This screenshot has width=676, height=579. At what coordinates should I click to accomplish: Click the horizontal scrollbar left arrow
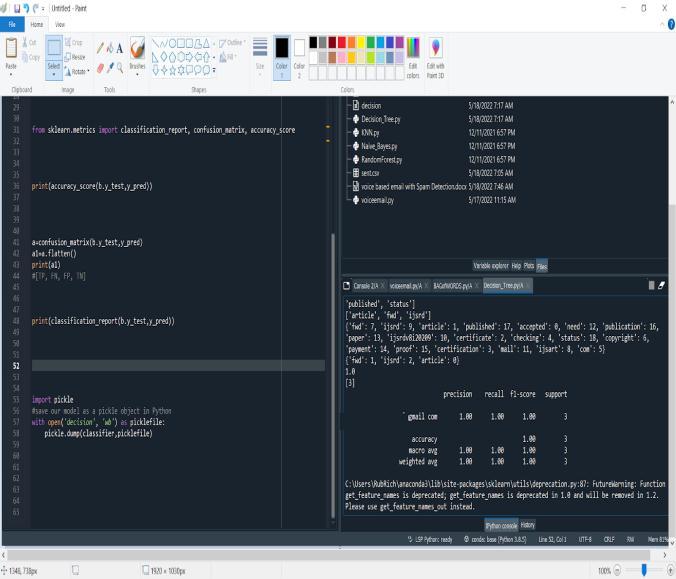4,554
